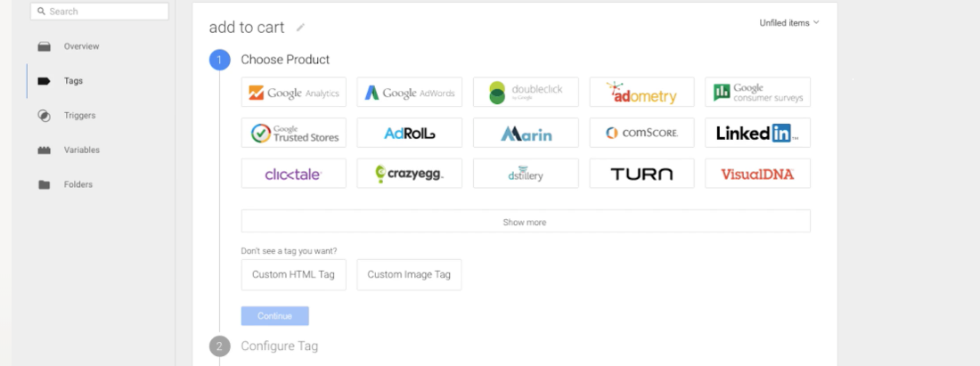
Task: Select the Google Analytics product tile
Action: pos(294,93)
